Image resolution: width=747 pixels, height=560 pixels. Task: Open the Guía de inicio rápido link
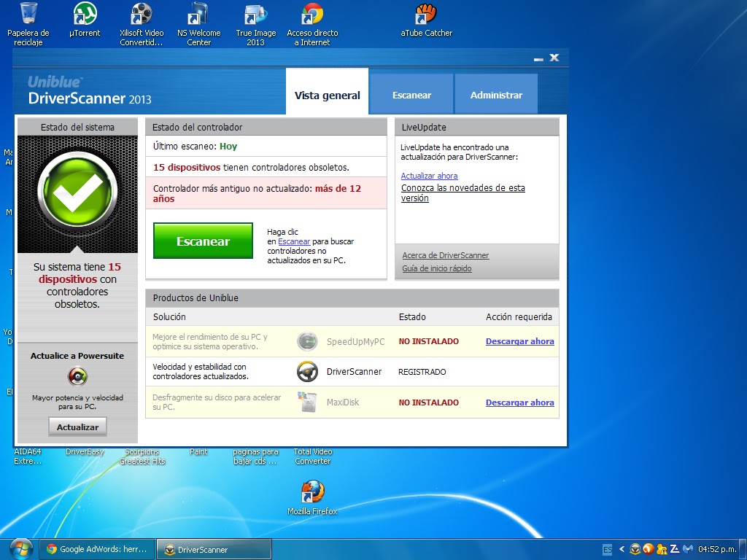click(x=437, y=268)
